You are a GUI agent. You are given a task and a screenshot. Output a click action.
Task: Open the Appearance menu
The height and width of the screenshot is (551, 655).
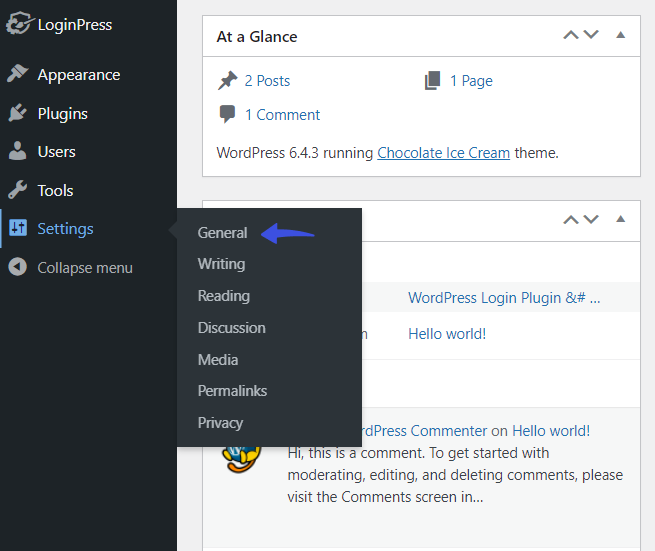(x=79, y=75)
